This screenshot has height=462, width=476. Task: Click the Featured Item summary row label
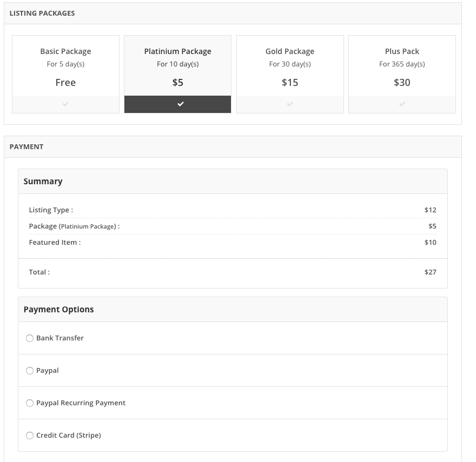tap(55, 243)
